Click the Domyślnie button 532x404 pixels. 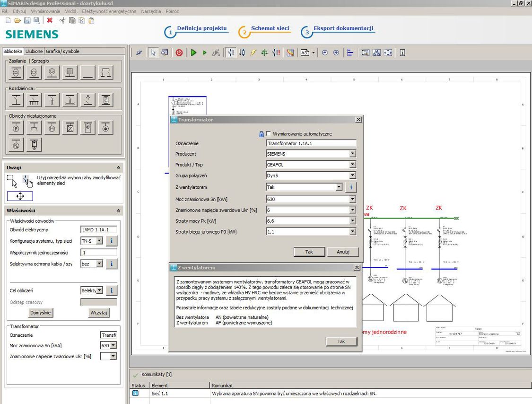coord(40,313)
